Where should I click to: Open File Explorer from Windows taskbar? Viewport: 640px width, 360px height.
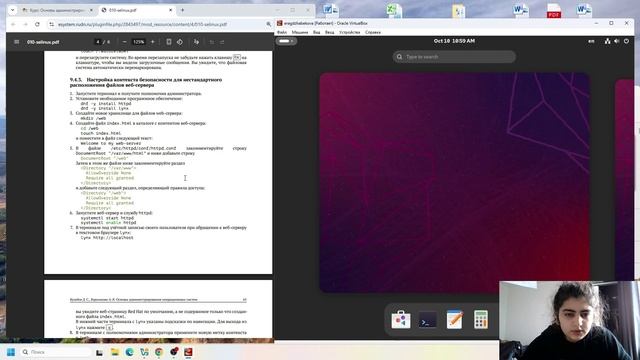115,352
